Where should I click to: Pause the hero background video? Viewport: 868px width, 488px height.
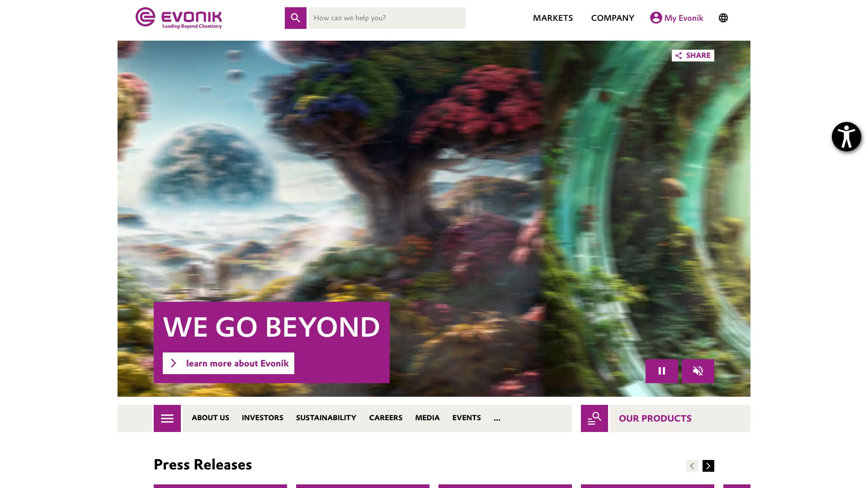[x=662, y=371]
